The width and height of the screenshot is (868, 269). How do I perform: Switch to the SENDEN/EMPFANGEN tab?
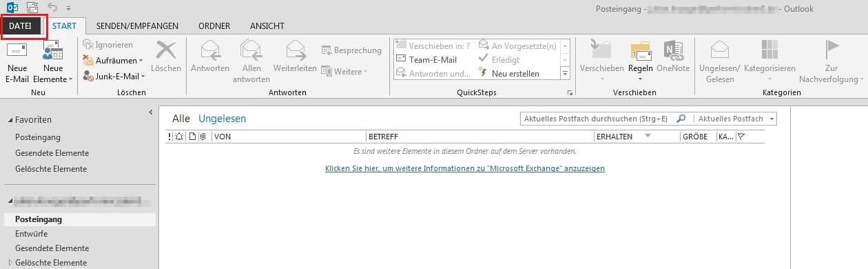137,26
